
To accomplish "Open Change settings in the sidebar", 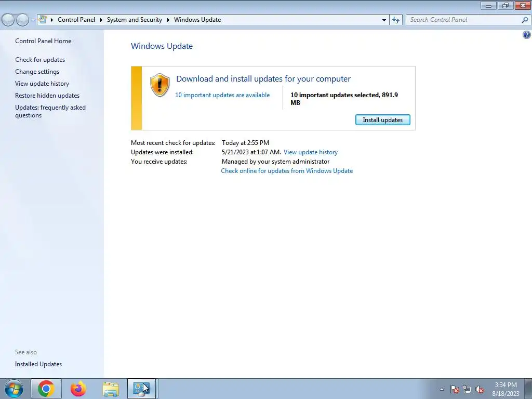I will pyautogui.click(x=37, y=72).
